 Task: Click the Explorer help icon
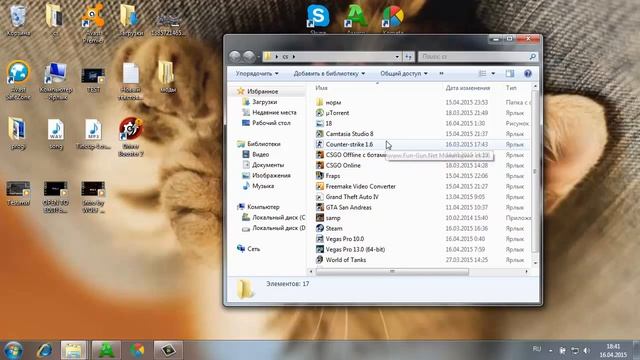point(528,73)
